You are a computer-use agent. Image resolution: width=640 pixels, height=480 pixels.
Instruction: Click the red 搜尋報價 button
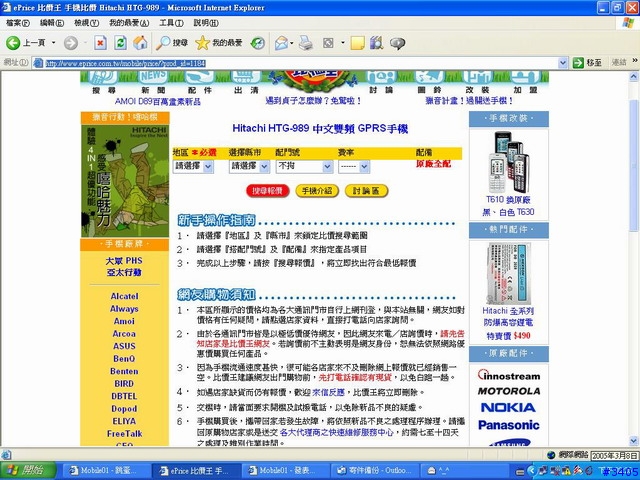click(267, 191)
